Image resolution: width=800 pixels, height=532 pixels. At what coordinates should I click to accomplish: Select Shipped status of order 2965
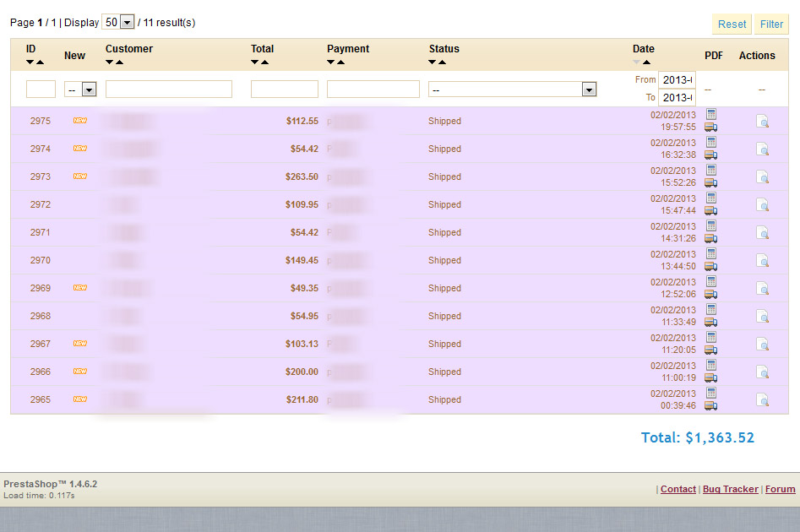[444, 399]
